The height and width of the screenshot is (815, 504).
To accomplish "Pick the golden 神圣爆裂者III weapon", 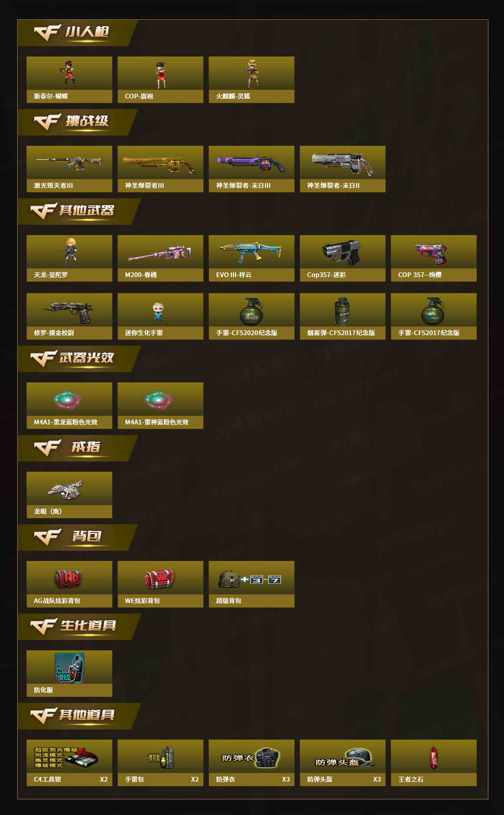I will point(160,169).
